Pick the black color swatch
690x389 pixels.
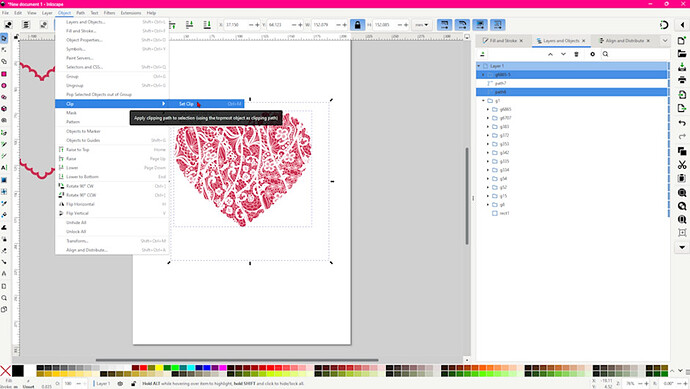(x=18, y=371)
